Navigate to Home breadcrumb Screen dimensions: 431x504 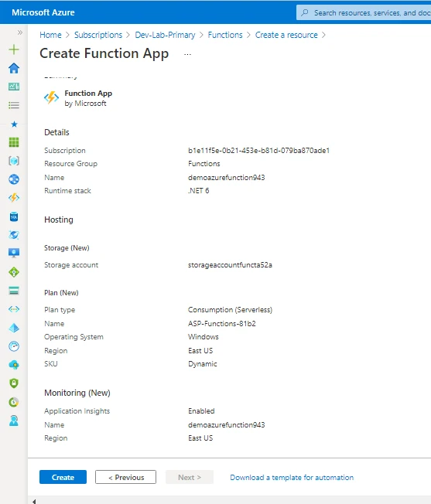tap(50, 35)
